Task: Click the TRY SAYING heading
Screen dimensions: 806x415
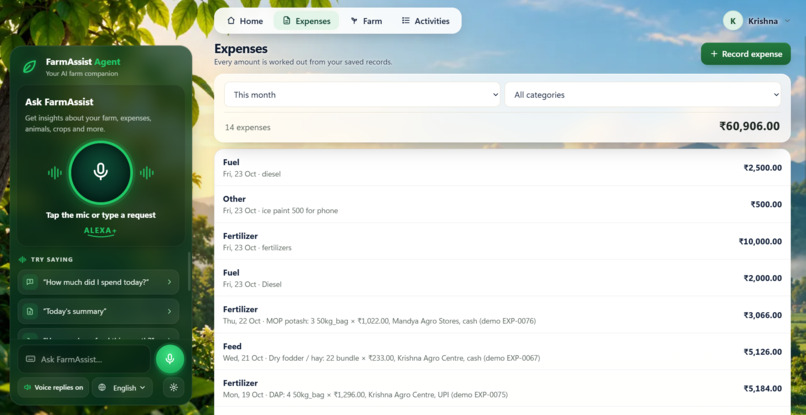Action: click(x=52, y=260)
